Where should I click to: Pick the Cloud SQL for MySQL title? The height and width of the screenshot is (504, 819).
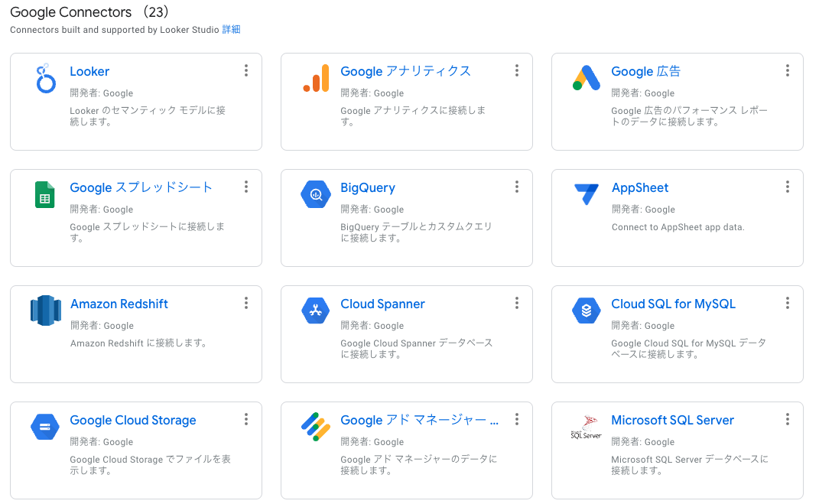click(673, 304)
